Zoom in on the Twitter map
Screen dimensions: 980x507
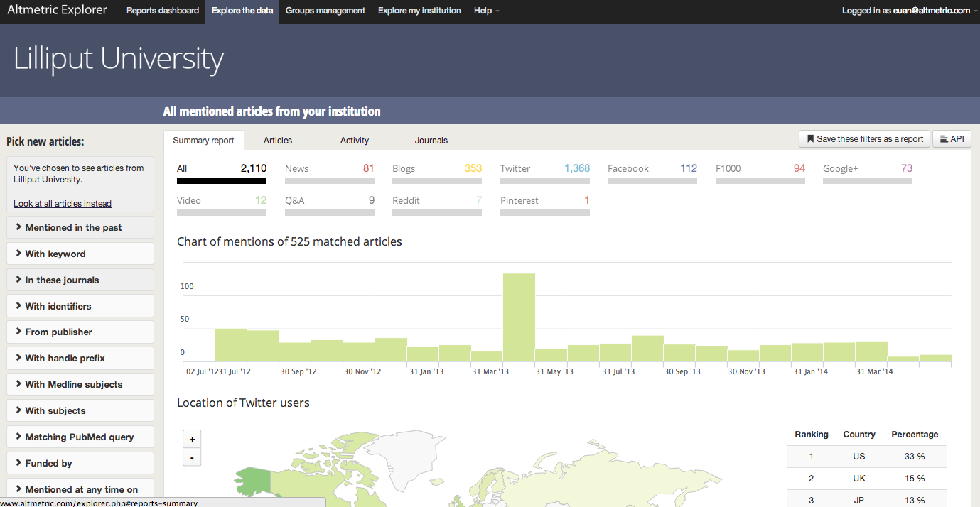point(192,439)
